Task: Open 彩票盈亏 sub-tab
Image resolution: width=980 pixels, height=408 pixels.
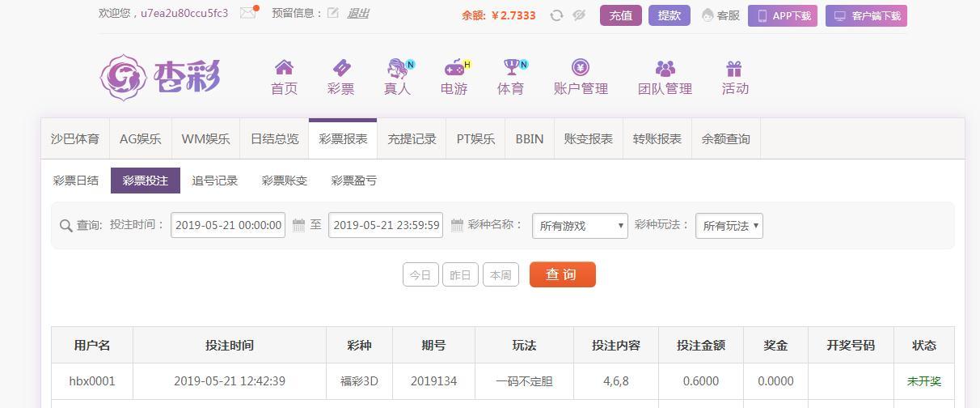Action: point(354,181)
